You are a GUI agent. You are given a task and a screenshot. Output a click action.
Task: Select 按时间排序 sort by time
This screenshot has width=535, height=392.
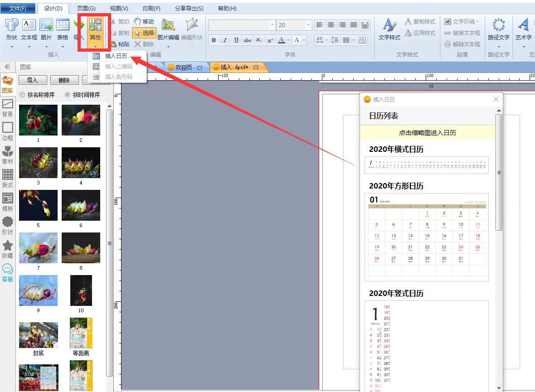coord(83,95)
